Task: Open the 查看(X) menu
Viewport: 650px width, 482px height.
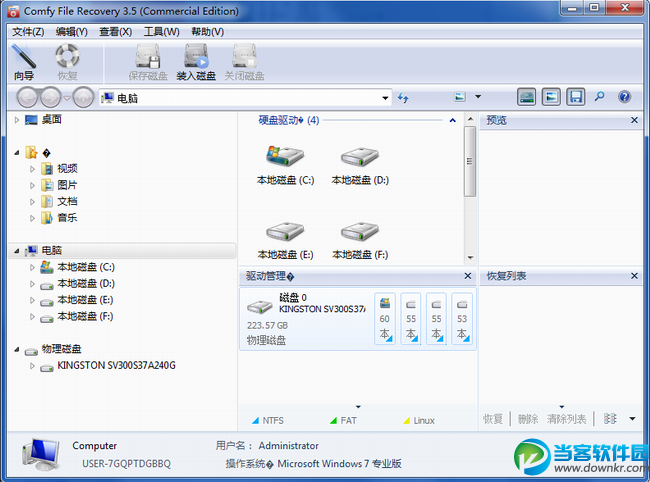Action: click(116, 32)
